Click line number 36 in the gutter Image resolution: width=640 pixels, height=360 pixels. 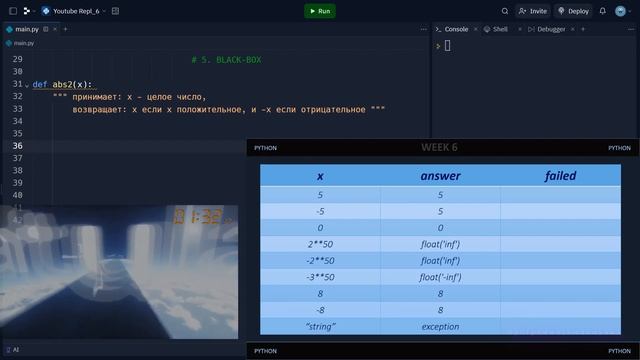[18, 146]
